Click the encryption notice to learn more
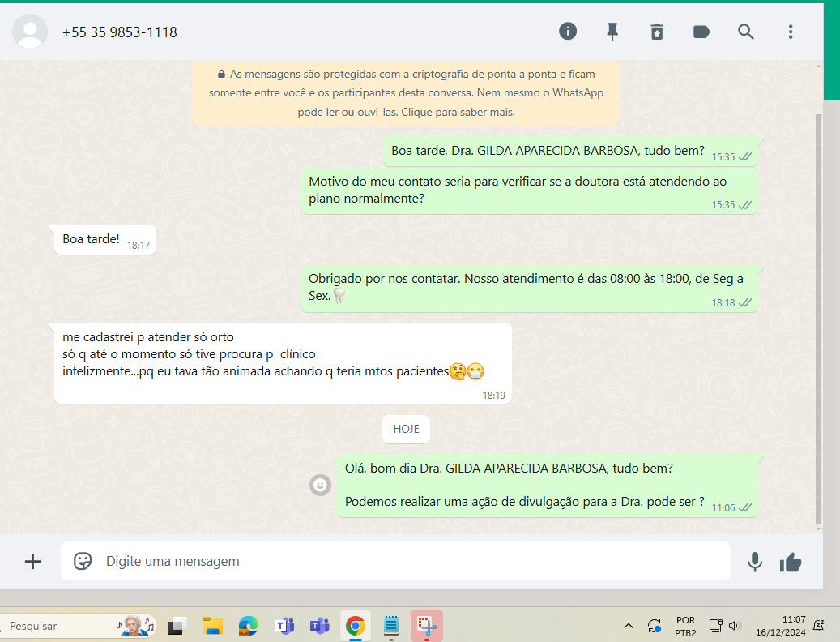The image size is (840, 642). [x=406, y=92]
